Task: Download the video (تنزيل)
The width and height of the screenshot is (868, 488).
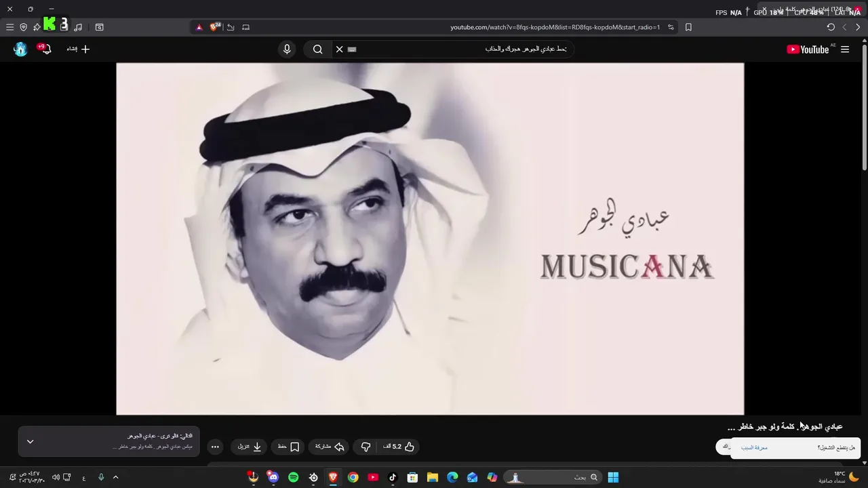Action: pyautogui.click(x=249, y=447)
